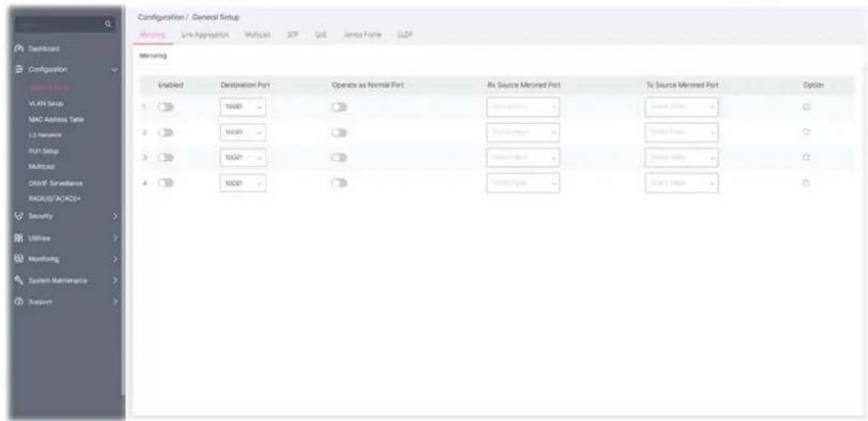
Task: Open Destination Port dropdown in row 1
Action: click(243, 107)
